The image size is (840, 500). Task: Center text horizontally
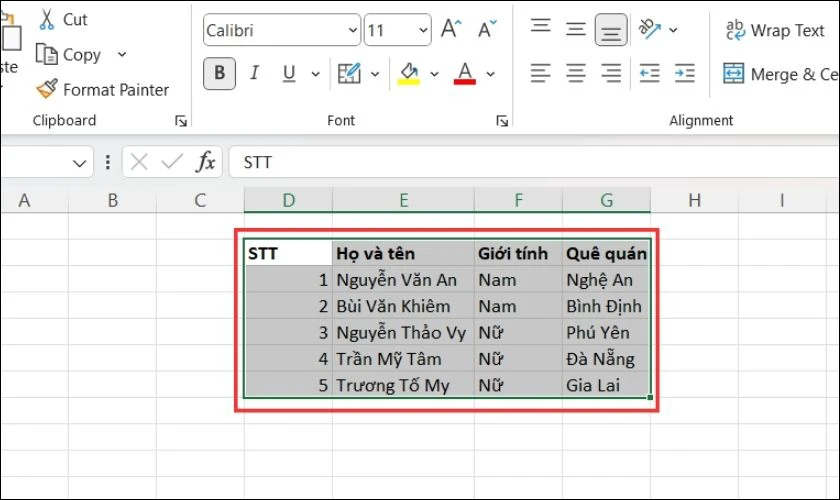[x=576, y=73]
